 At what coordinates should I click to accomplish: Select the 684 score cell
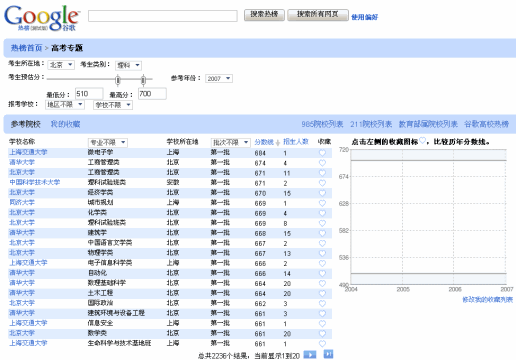260,153
